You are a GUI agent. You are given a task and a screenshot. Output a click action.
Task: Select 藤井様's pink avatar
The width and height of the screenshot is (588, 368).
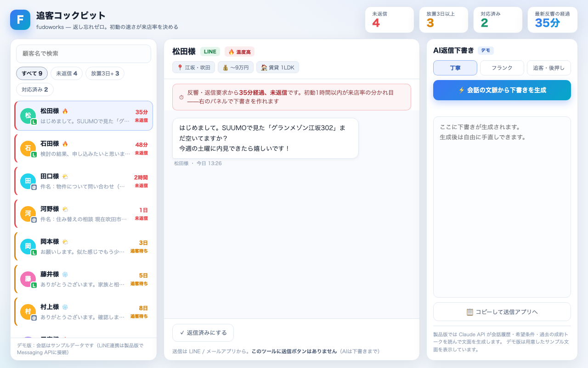(28, 279)
